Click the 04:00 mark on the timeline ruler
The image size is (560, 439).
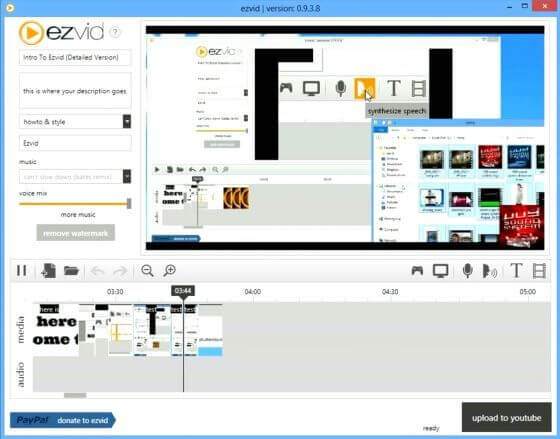pyautogui.click(x=252, y=292)
